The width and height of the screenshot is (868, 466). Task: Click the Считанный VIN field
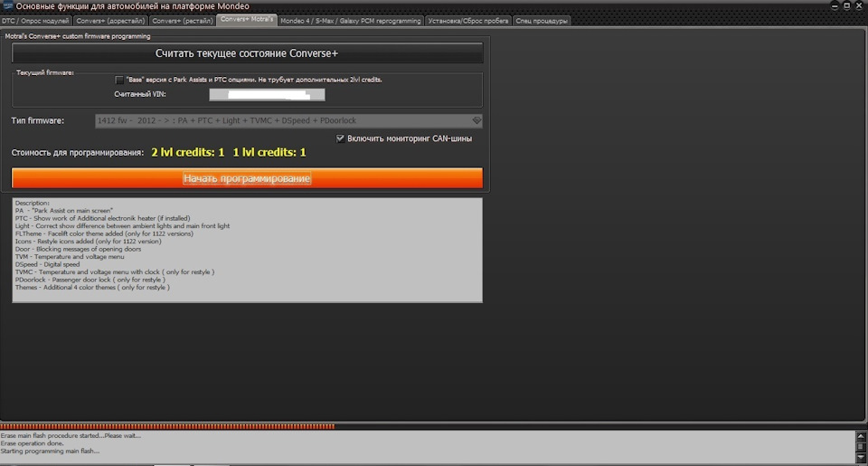(x=267, y=95)
